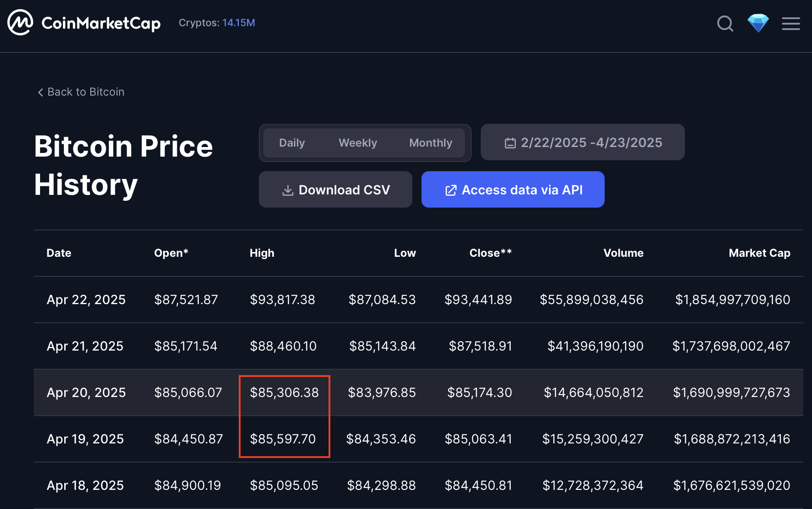812x509 pixels.
Task: Click the back chevron arrow icon
Action: [41, 92]
